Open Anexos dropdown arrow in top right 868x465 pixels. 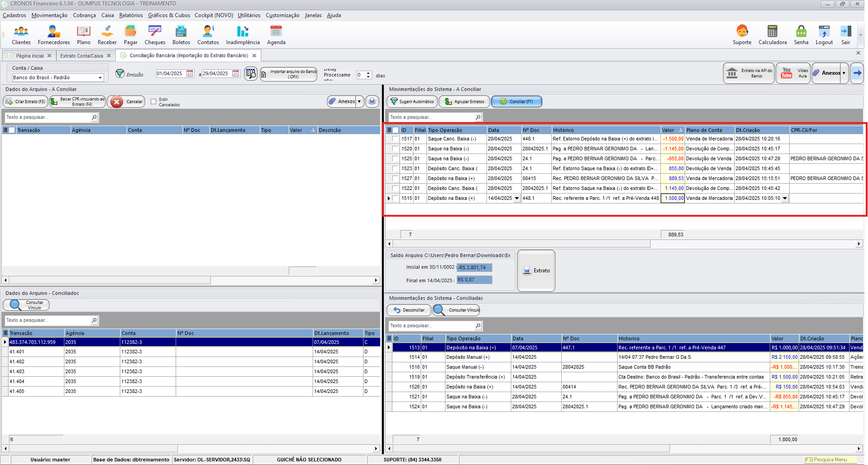[x=844, y=73]
